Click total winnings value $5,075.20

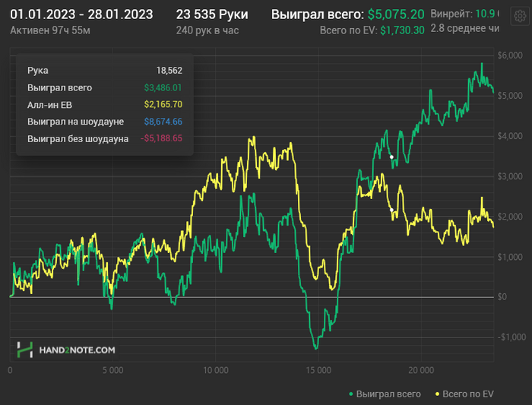pyautogui.click(x=396, y=14)
